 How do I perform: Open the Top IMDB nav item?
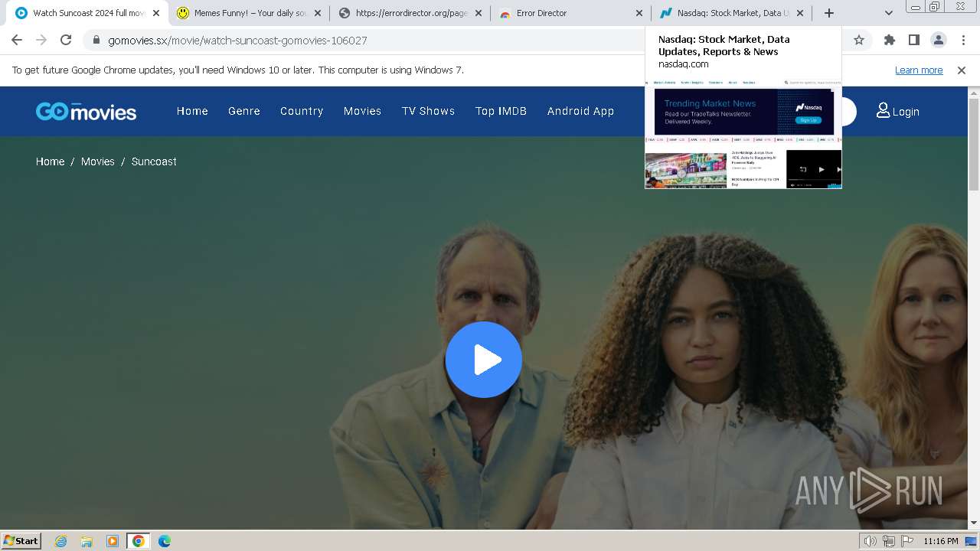click(501, 111)
